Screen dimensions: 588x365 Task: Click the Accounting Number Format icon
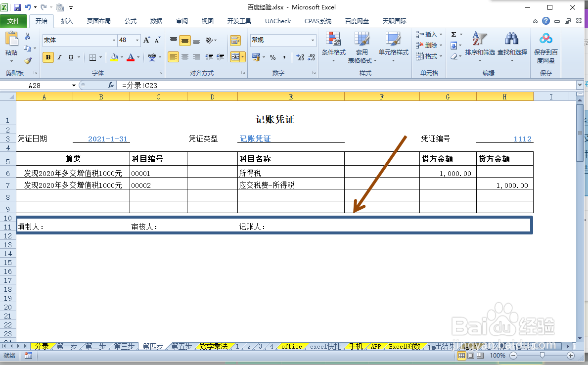click(256, 57)
